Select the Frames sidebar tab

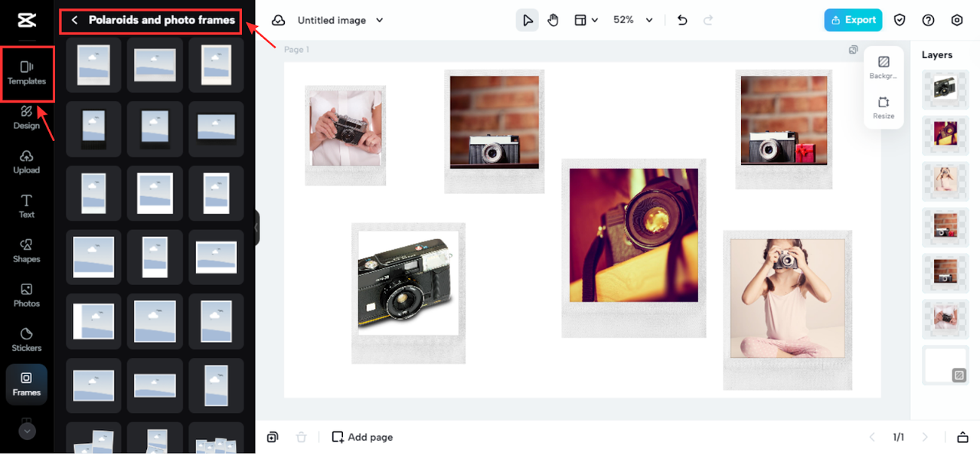[27, 384]
